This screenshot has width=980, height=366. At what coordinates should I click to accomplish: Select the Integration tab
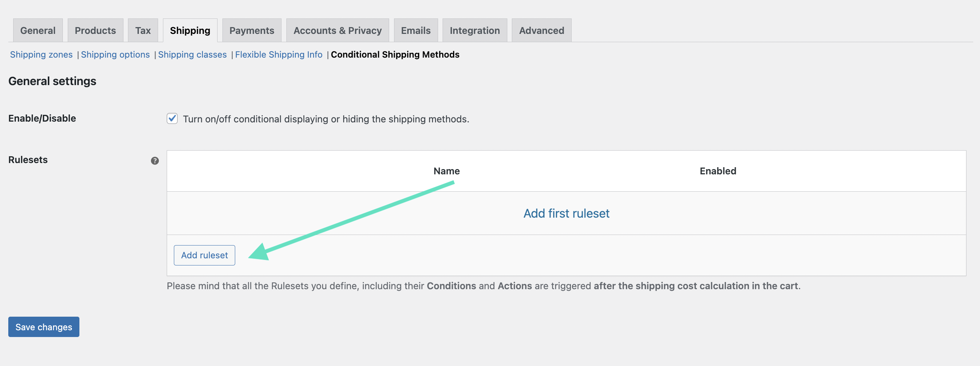pos(475,30)
